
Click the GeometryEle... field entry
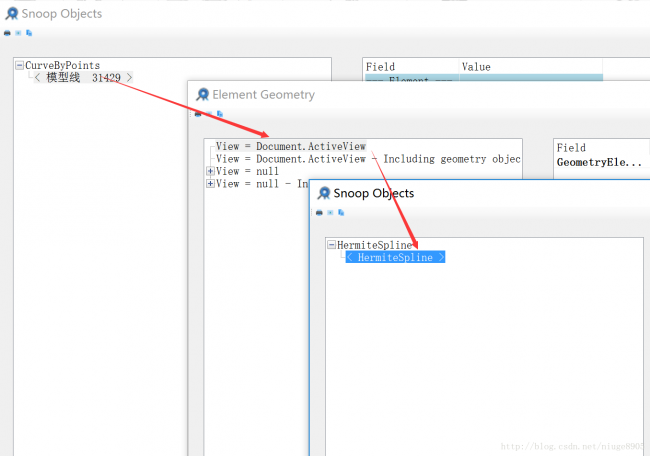point(600,162)
